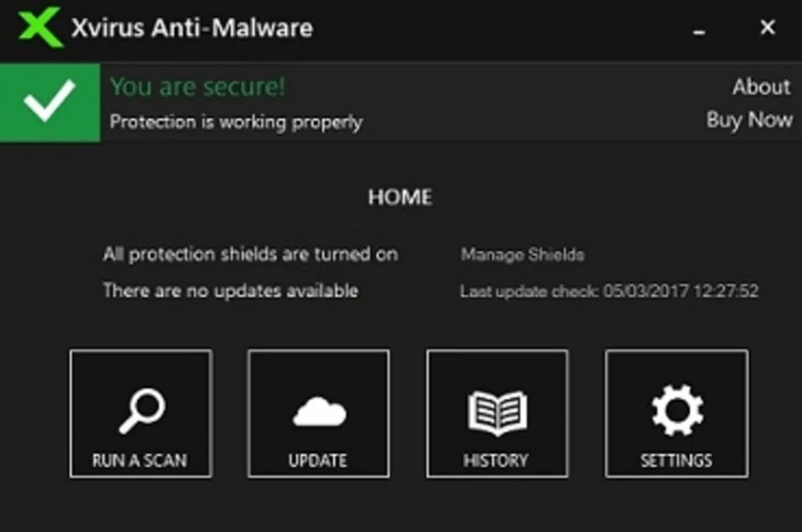Click the last update check timestamp
This screenshot has height=532, width=802.
tap(610, 290)
